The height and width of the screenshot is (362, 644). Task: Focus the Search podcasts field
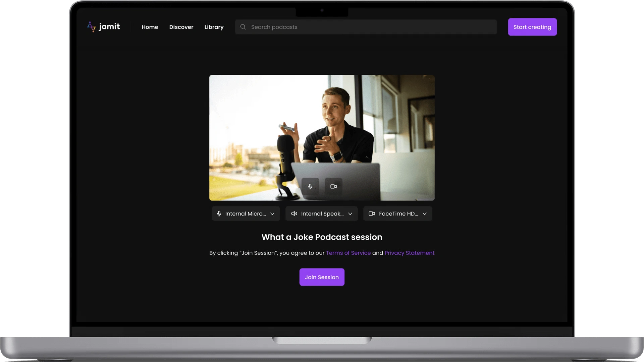pos(366,27)
